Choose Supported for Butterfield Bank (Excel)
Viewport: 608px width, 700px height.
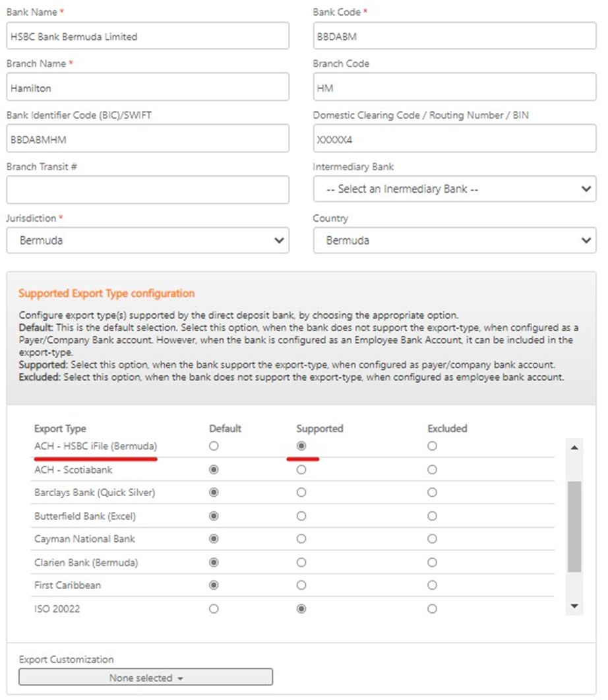pyautogui.click(x=301, y=516)
